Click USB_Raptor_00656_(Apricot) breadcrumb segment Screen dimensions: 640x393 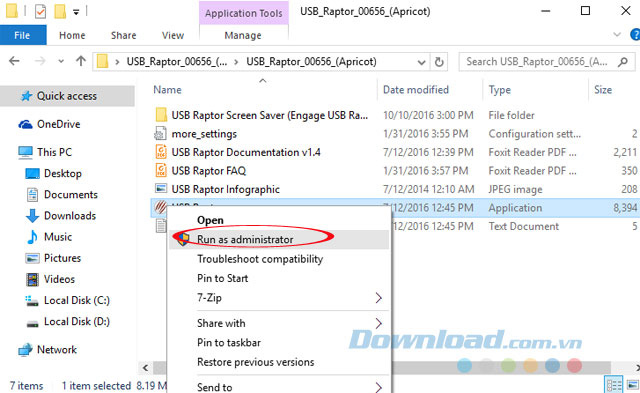click(311, 62)
